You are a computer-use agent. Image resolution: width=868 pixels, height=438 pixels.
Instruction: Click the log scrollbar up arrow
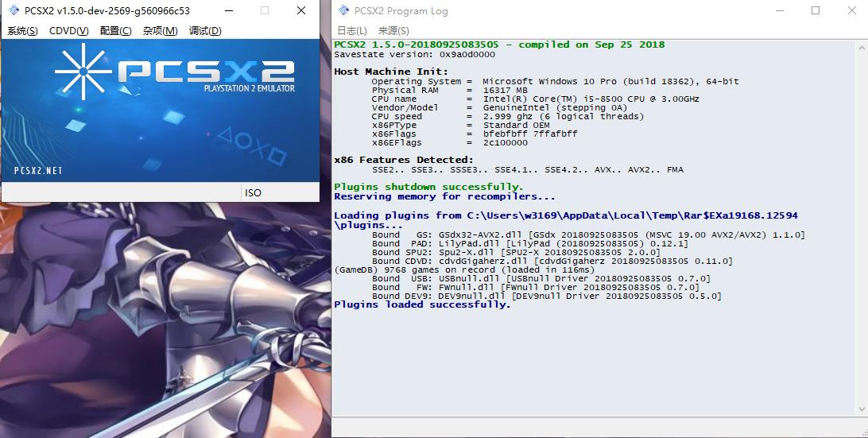pos(862,47)
